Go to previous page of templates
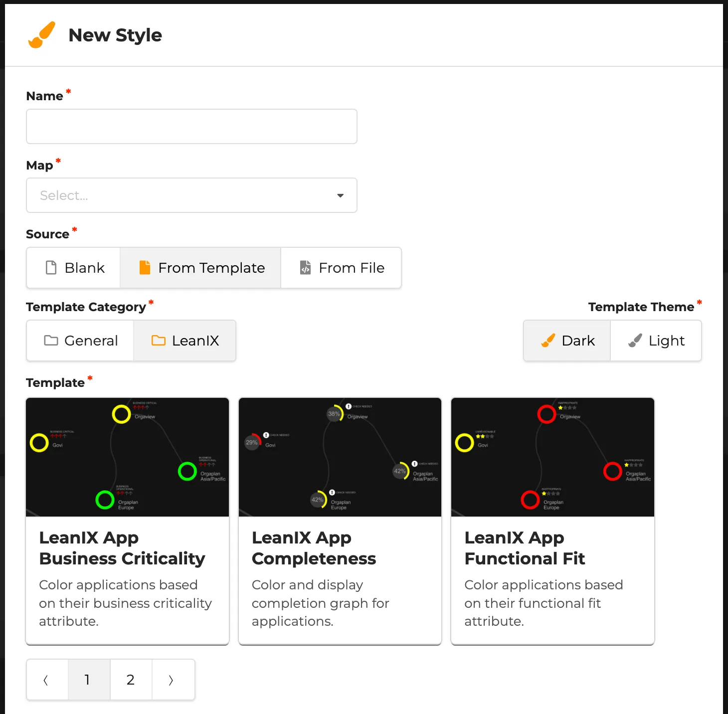Image resolution: width=728 pixels, height=714 pixels. click(47, 680)
